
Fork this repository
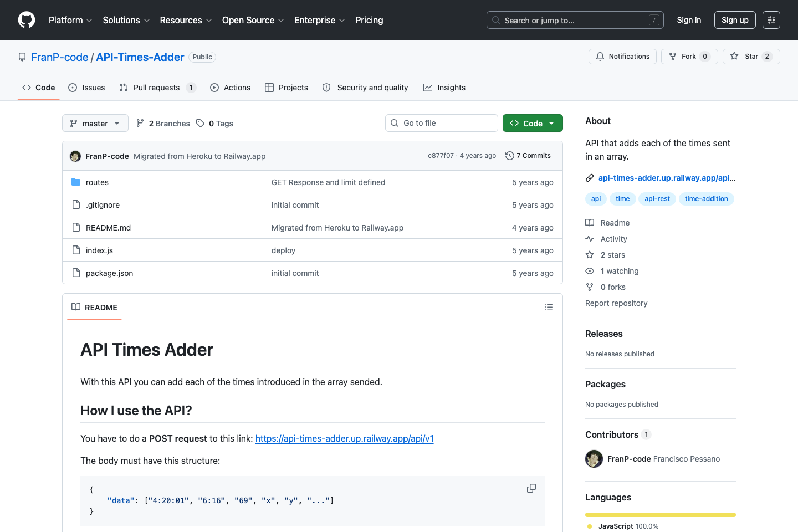[x=689, y=56]
